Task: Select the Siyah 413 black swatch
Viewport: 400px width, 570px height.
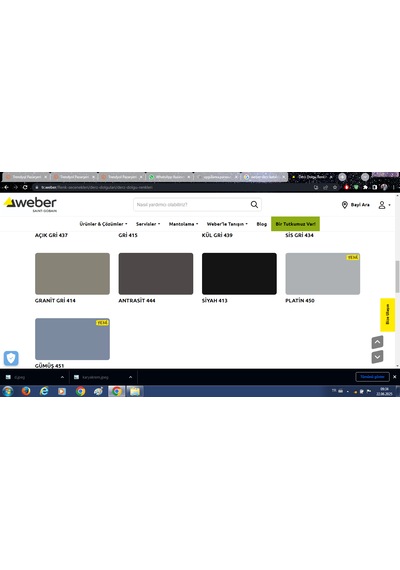Action: pyautogui.click(x=239, y=274)
